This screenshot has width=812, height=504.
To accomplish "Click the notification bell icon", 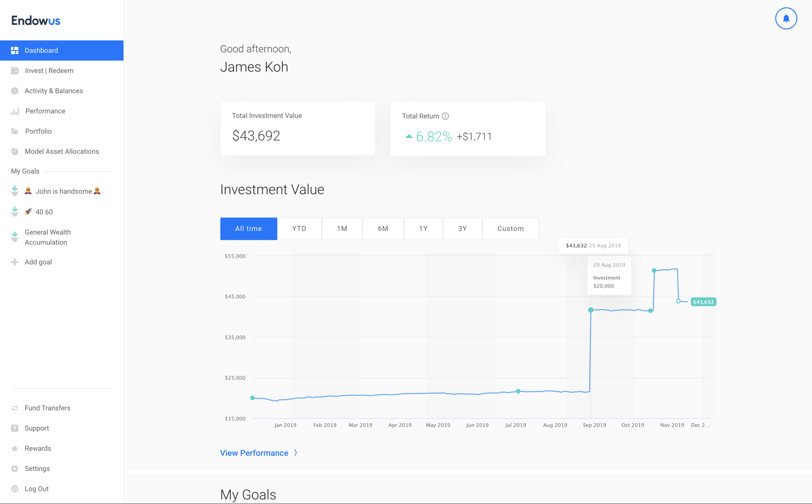I will [x=786, y=18].
